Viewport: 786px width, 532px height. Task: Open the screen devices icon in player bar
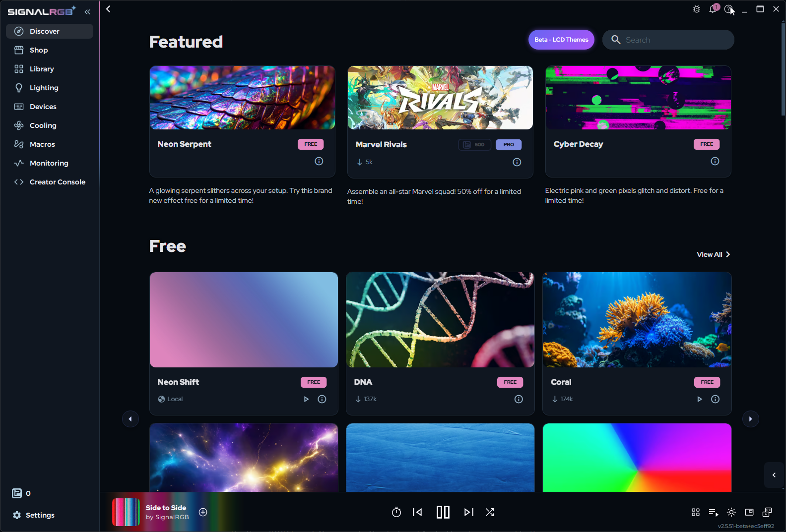767,512
